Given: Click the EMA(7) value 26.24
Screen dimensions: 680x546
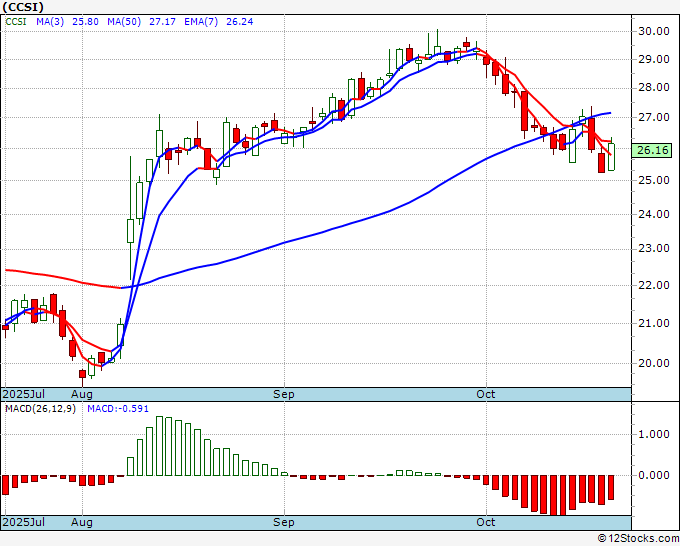Looking at the screenshot, I should [239, 22].
